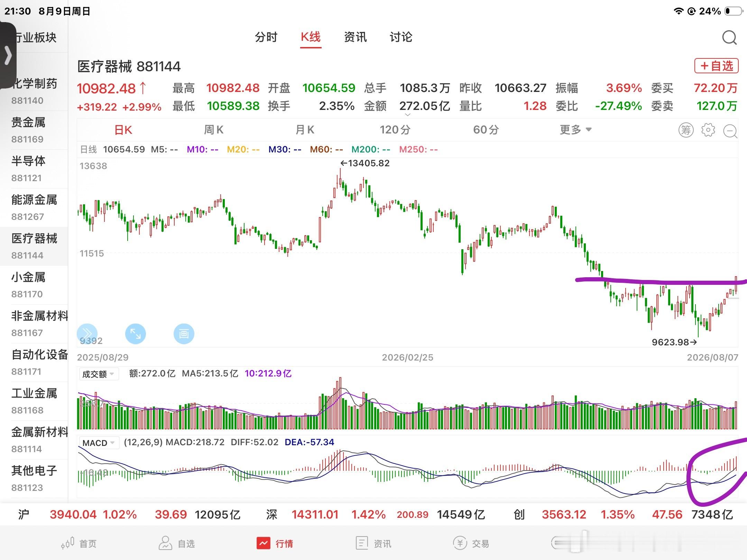Screen dimensions: 747x560
Task: Add stock with +自选 button
Action: click(x=717, y=66)
